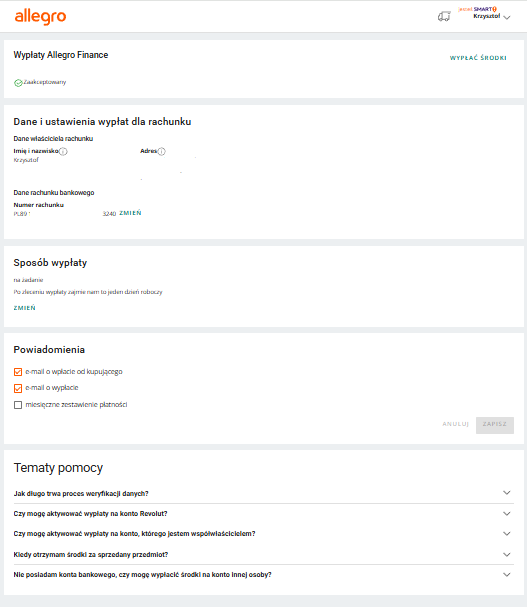Enable miesięczne zestawienie płatności checkbox

(x=18, y=405)
